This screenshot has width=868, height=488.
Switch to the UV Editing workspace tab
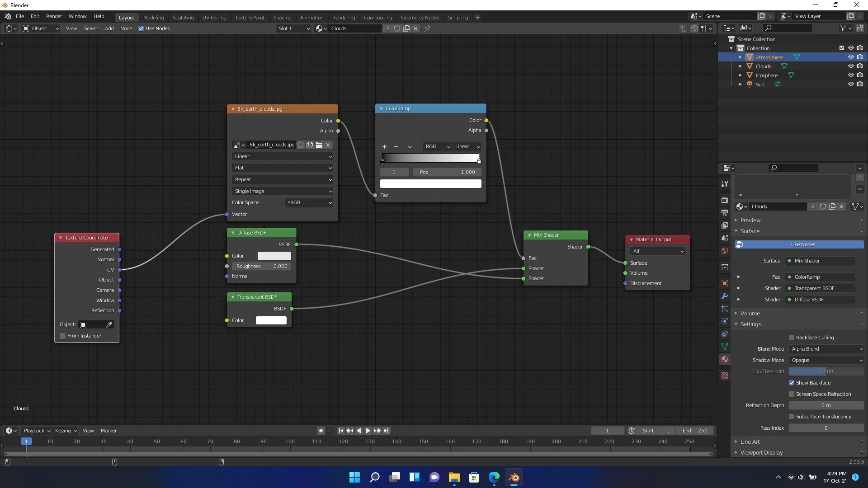click(214, 18)
